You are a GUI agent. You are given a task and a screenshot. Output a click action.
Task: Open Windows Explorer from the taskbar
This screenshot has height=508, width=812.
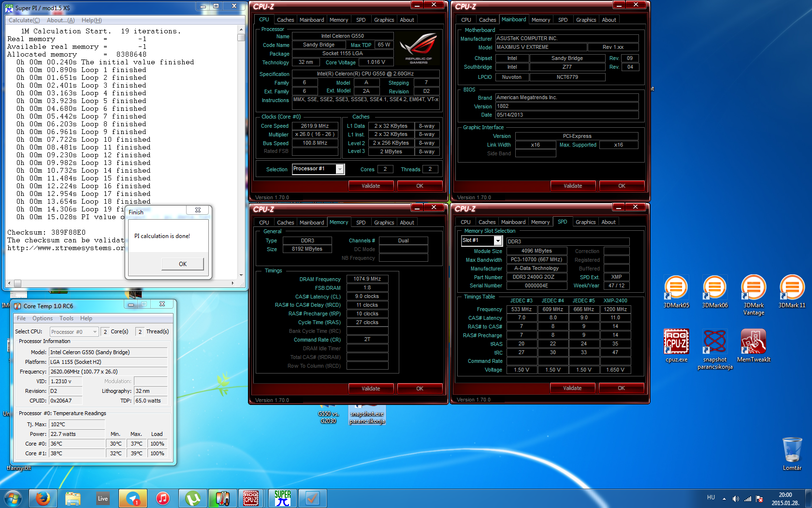click(x=73, y=498)
